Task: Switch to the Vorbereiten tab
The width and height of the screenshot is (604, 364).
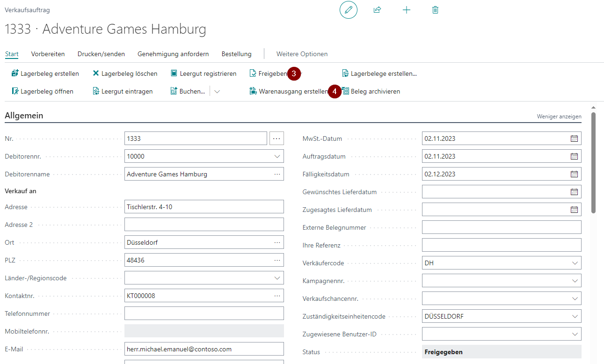Action: [x=48, y=54]
